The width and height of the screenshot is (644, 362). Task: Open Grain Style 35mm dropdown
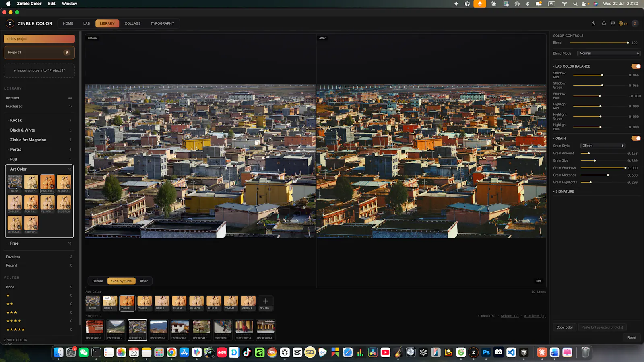603,146
